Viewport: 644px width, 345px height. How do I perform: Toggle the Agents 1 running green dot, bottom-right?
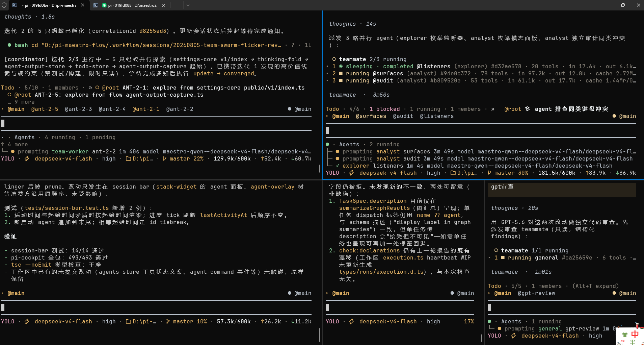tap(489, 322)
